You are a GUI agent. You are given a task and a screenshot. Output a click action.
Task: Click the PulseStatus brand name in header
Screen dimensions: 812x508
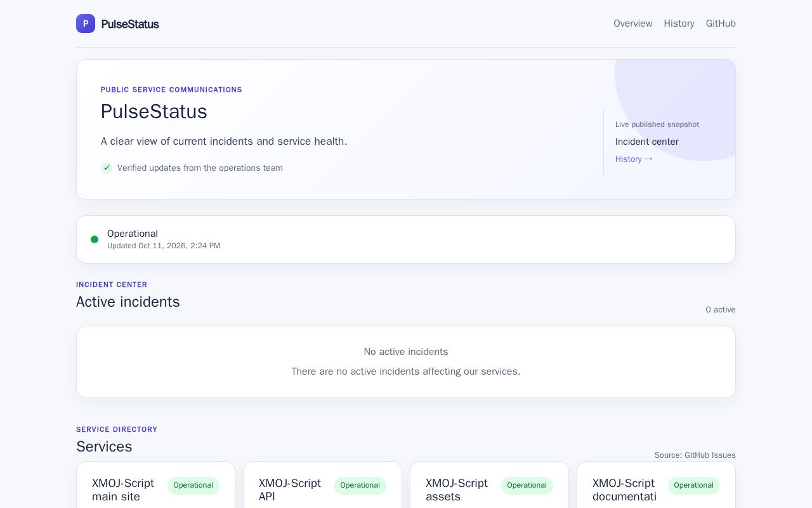point(130,24)
